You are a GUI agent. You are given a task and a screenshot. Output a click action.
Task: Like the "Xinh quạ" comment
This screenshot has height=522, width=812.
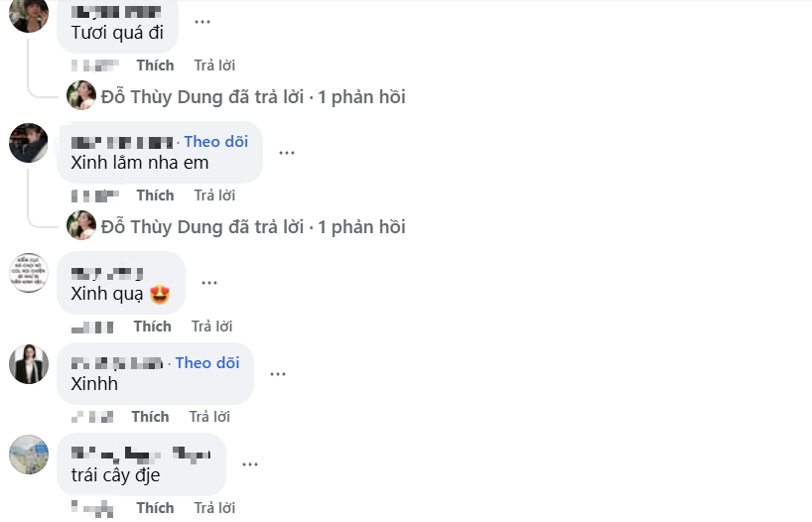coord(152,326)
